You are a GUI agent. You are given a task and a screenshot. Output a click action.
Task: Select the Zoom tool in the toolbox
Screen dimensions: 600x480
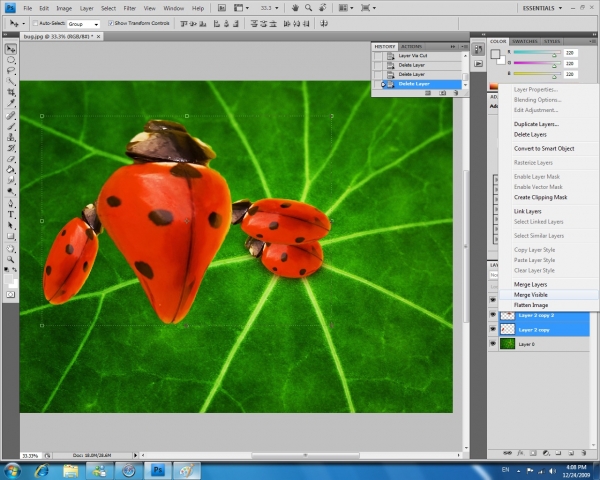coord(11,260)
